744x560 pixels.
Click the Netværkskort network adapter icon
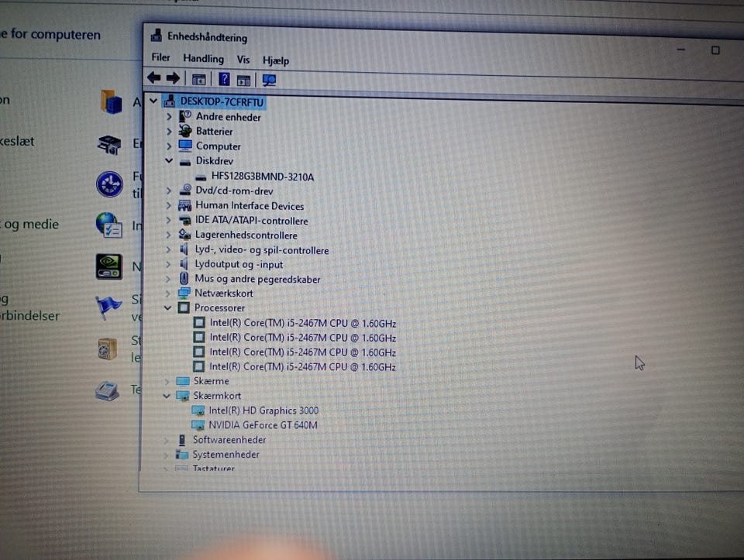click(x=184, y=293)
